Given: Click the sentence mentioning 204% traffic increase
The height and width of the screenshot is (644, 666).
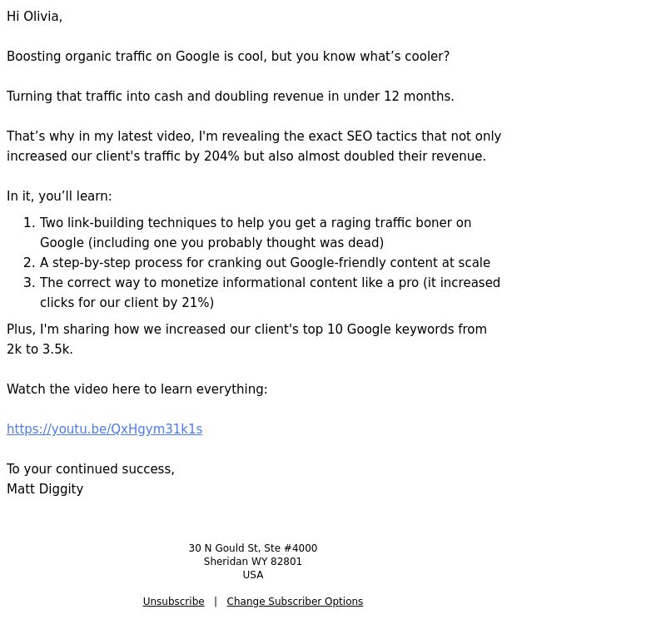Looking at the screenshot, I should coord(246,156).
